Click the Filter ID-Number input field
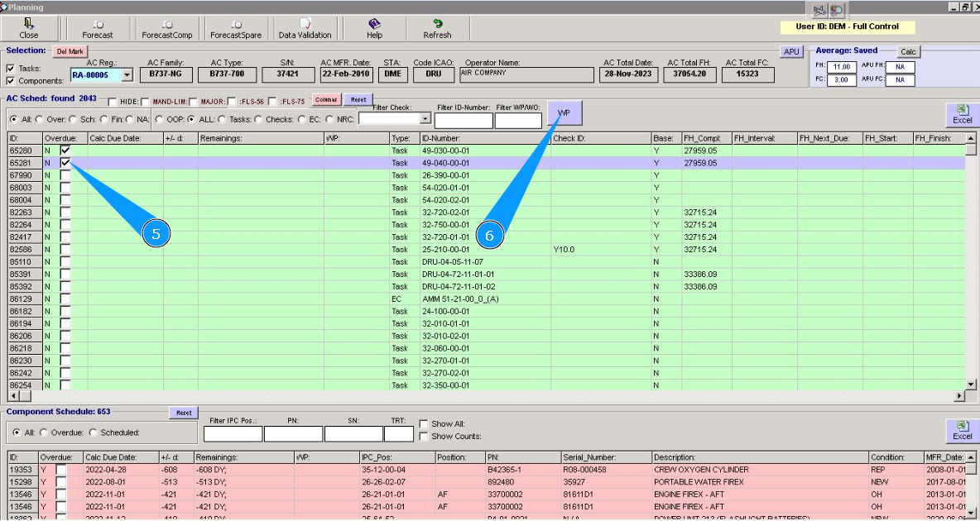The image size is (980, 521). tap(463, 121)
